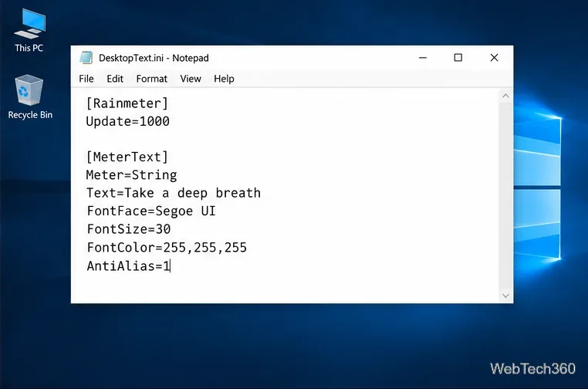
Task: Click the Update=1000 line
Action: point(127,121)
